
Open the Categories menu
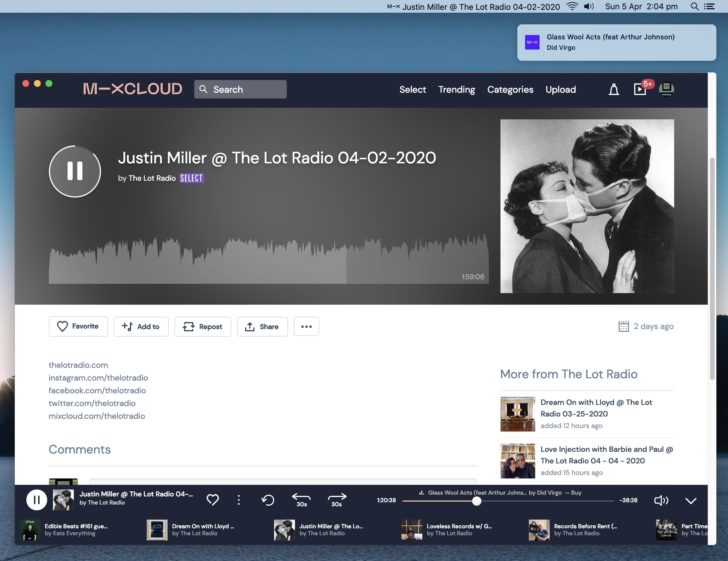(x=510, y=89)
